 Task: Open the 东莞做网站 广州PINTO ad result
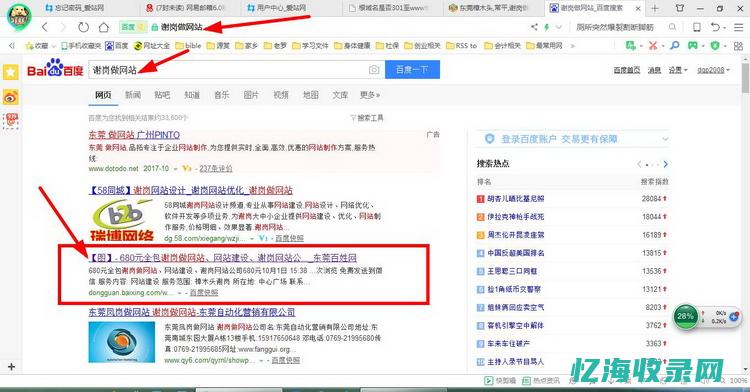tap(134, 135)
